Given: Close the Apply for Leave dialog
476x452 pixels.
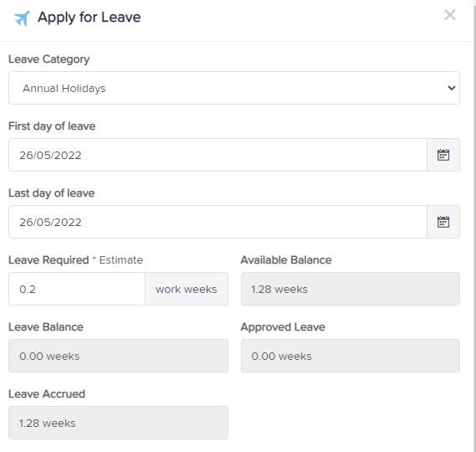Looking at the screenshot, I should click(x=449, y=15).
